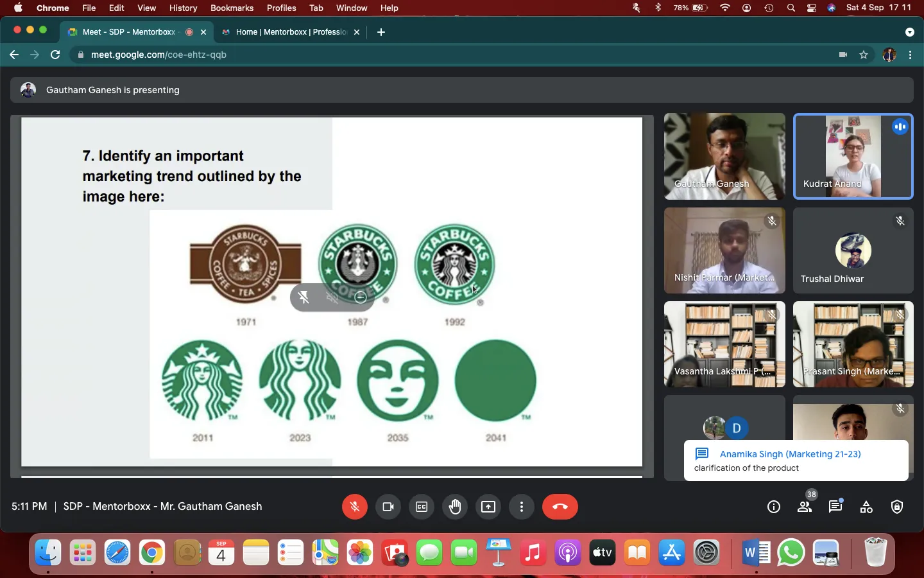Open host controls shield icon
924x578 pixels.
(x=897, y=507)
